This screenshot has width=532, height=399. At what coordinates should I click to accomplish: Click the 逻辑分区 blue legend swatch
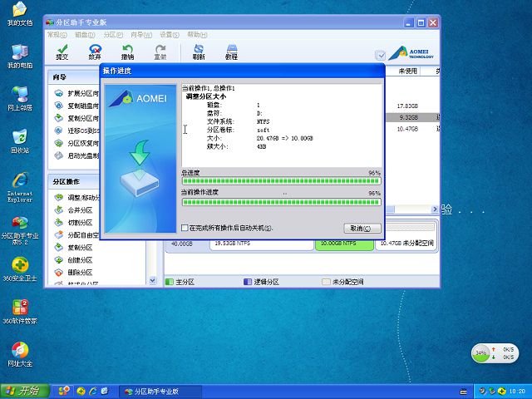(248, 282)
